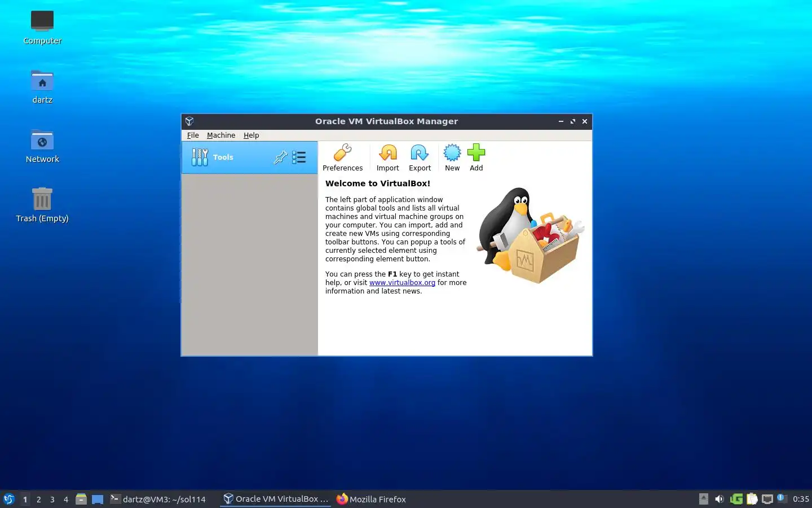
Task: Open the Computer desktop icon
Action: 42,28
